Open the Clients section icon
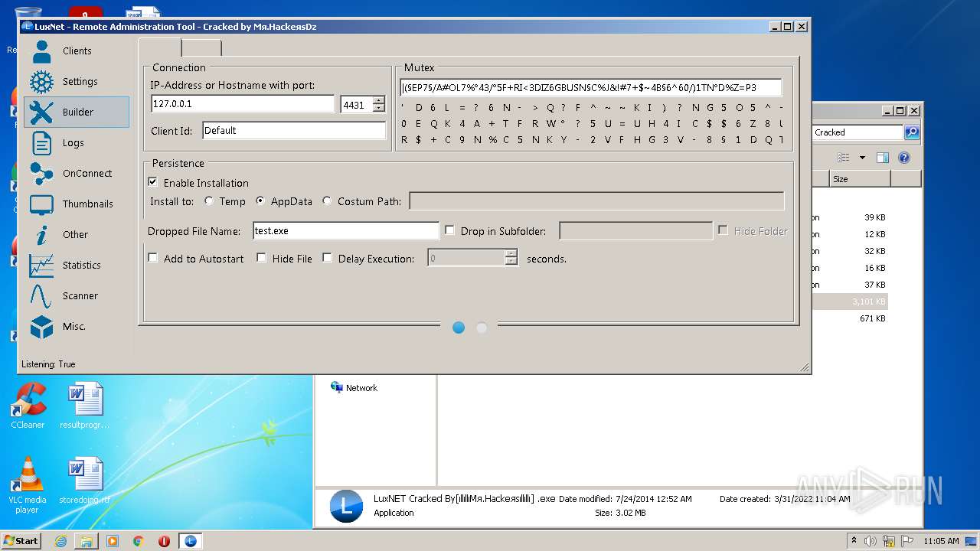 (41, 51)
